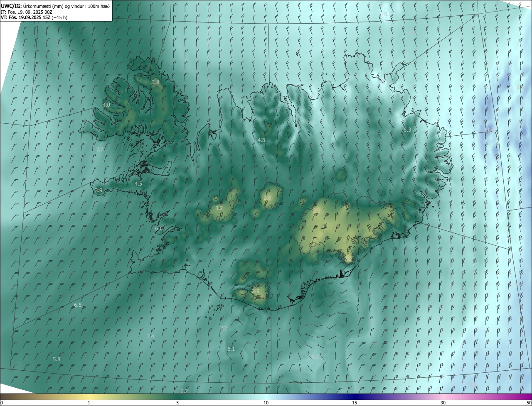
Task: Click the color scale's 0 tick label
Action: click(2, 403)
